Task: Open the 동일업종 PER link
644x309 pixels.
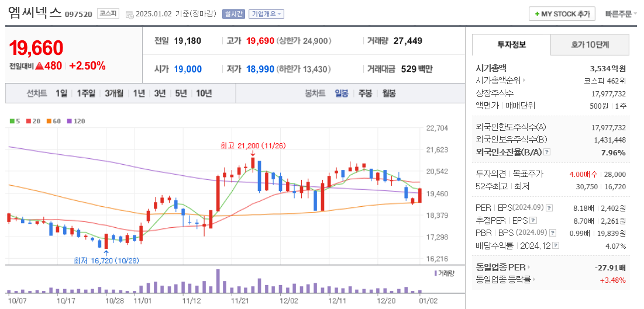Action: 502,268
